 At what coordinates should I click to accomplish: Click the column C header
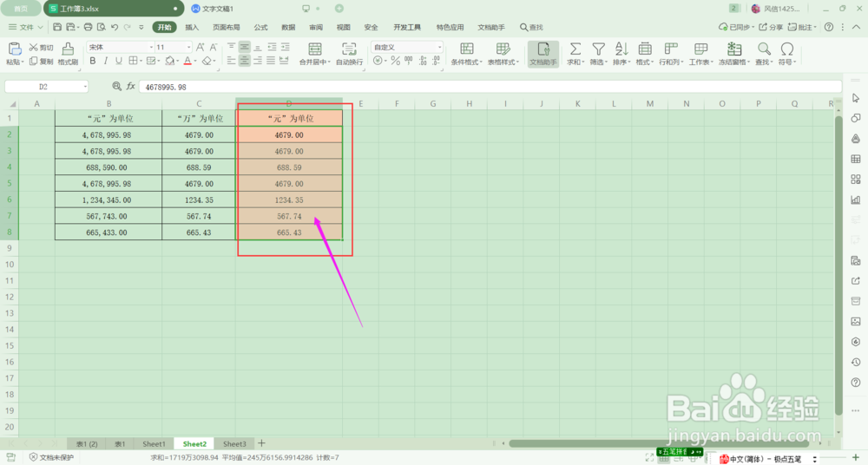tap(199, 103)
